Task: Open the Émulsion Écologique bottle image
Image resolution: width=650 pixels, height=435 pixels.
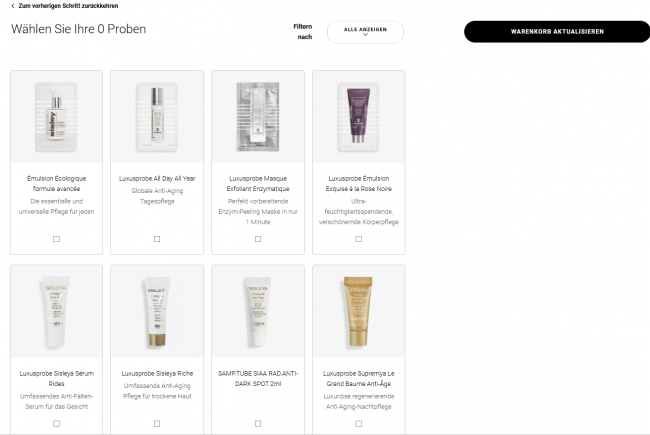Action: (56, 117)
